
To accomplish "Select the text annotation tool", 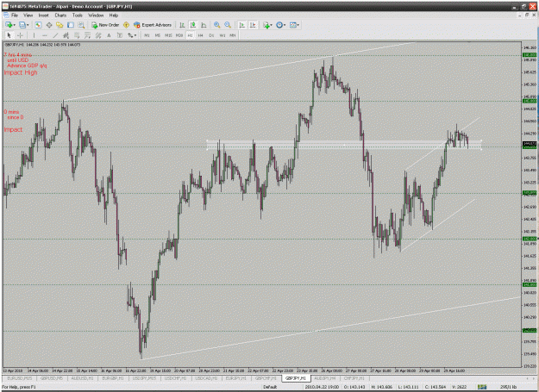I will coord(109,35).
